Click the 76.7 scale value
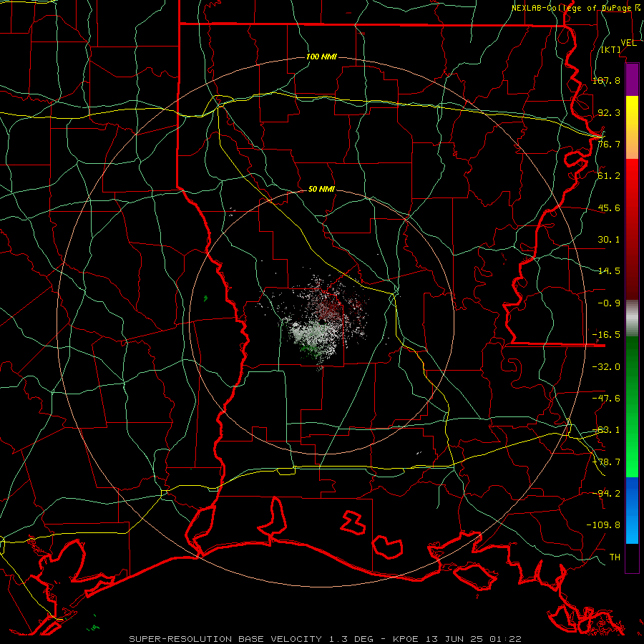 point(609,144)
